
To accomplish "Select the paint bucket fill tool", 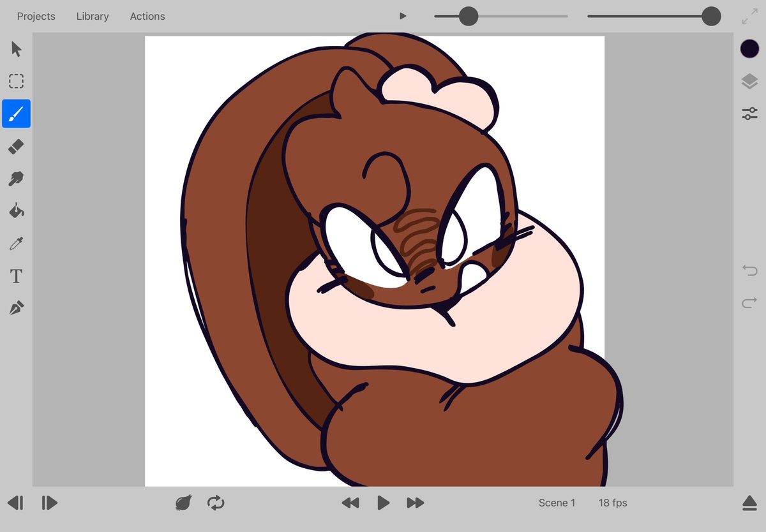I will pyautogui.click(x=16, y=211).
